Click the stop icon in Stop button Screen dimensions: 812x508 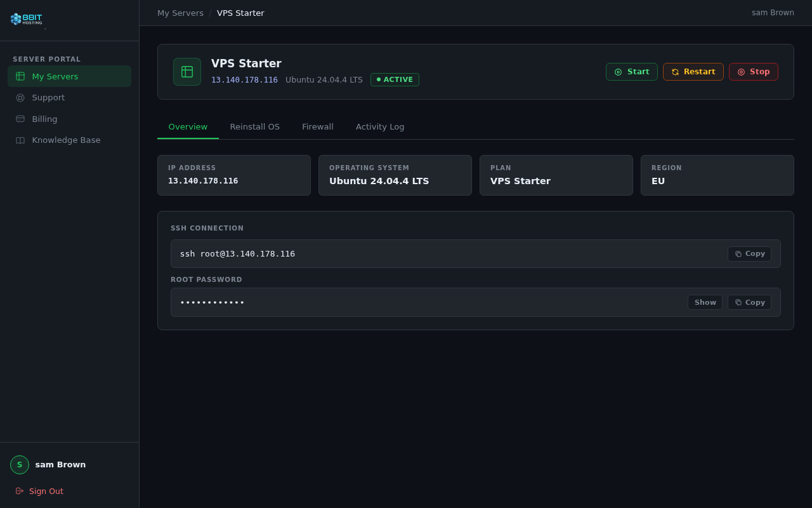[741, 72]
